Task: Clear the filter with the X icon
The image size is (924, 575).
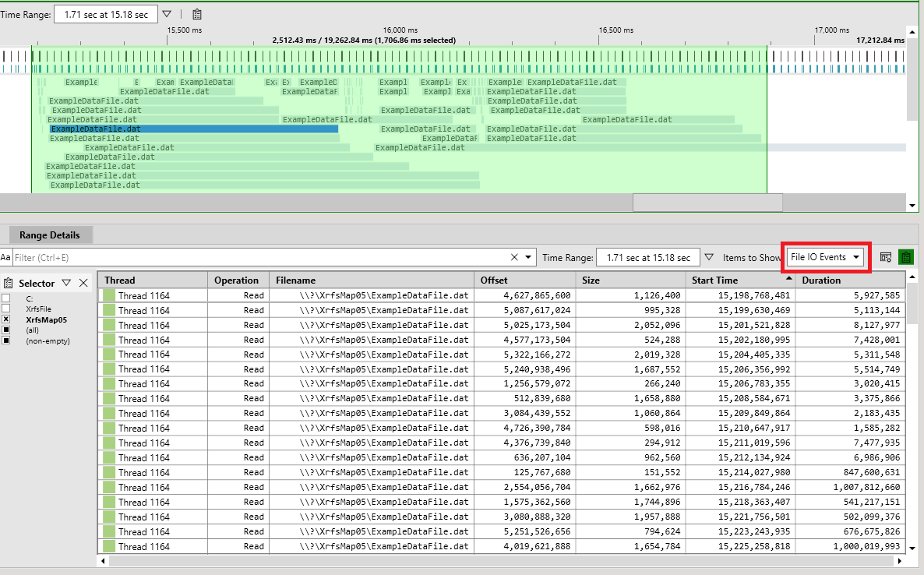Action: tap(514, 257)
